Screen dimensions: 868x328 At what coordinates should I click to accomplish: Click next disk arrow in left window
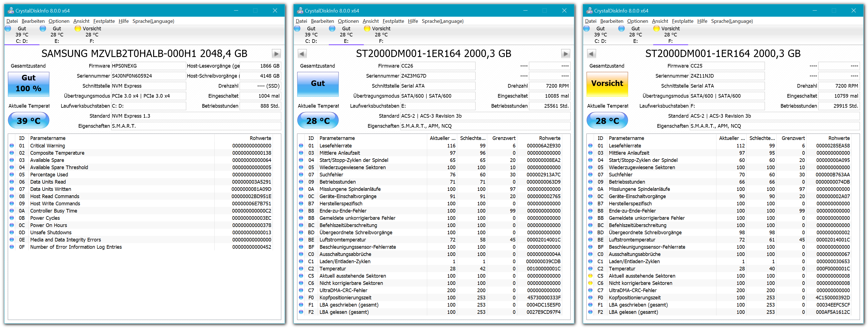click(x=276, y=54)
